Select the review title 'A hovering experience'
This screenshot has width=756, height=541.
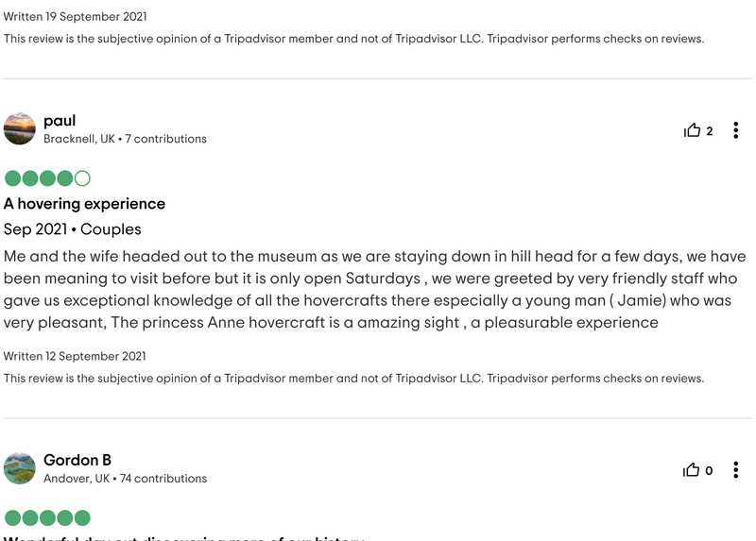click(84, 204)
